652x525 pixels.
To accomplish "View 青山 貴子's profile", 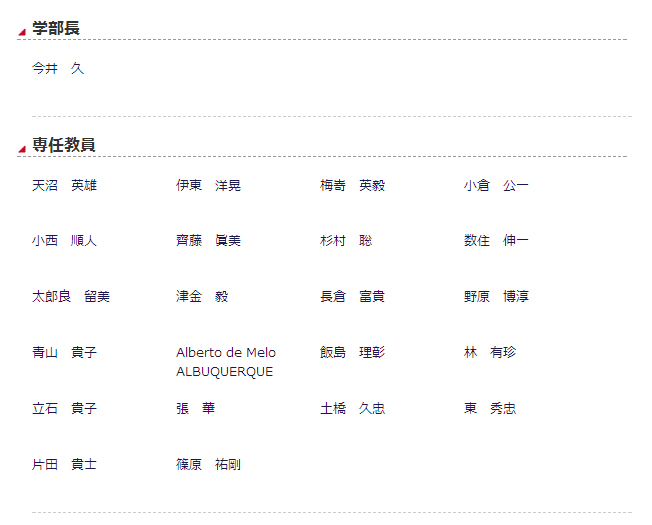I will coord(64,353).
